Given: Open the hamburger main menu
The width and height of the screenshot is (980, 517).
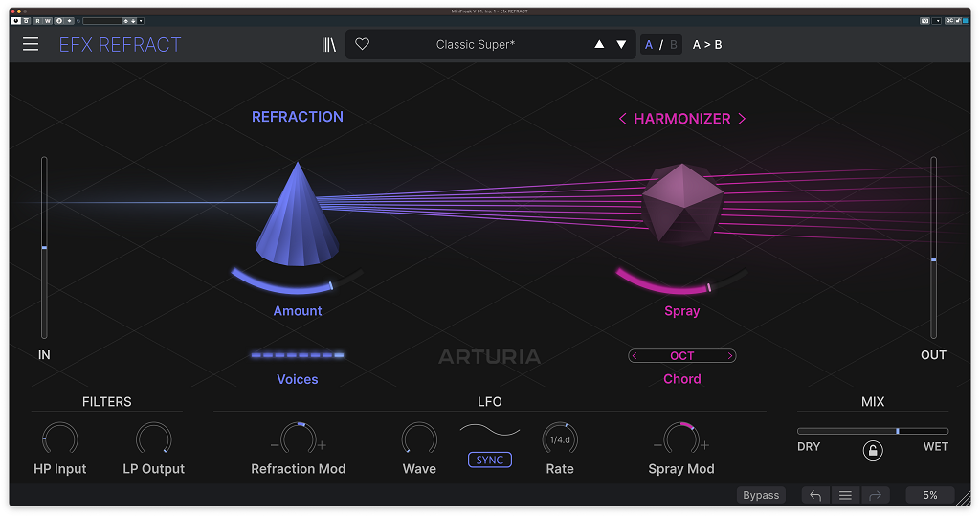Looking at the screenshot, I should pos(31,44).
